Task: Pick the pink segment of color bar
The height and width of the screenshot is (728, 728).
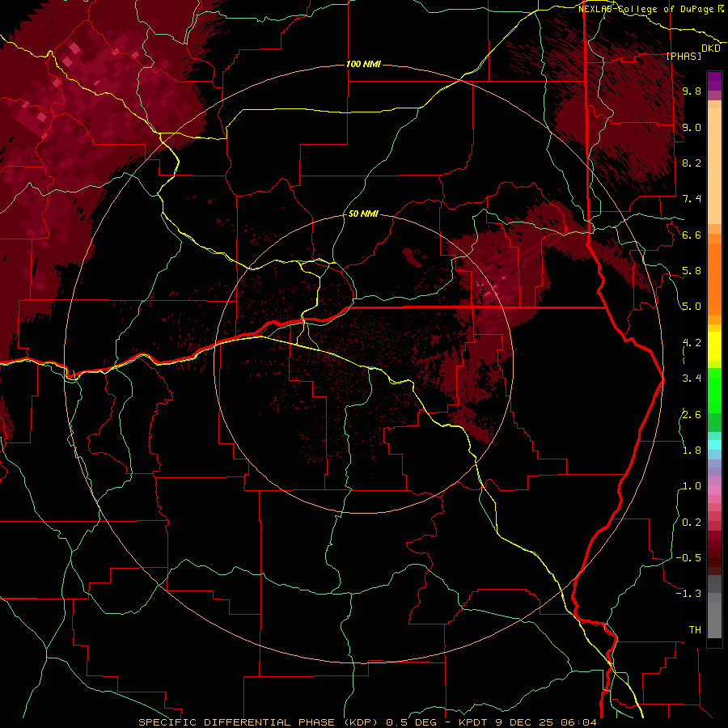Action: (x=714, y=489)
